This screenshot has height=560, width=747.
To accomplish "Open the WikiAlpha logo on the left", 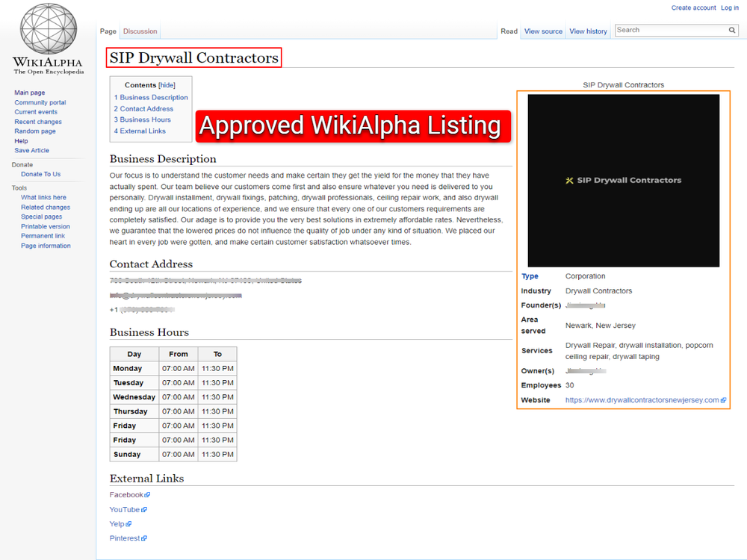I will click(47, 34).
